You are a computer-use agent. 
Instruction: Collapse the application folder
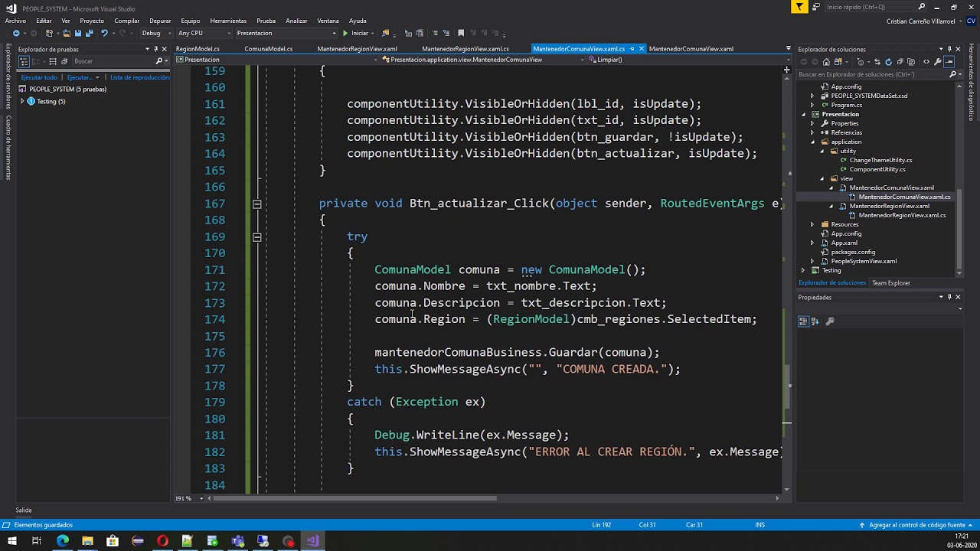pyautogui.click(x=813, y=142)
